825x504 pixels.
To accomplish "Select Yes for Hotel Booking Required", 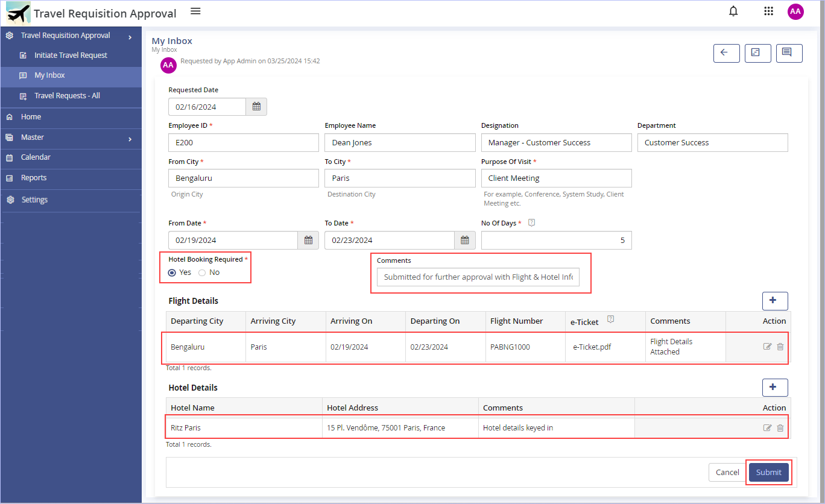I will 172,272.
